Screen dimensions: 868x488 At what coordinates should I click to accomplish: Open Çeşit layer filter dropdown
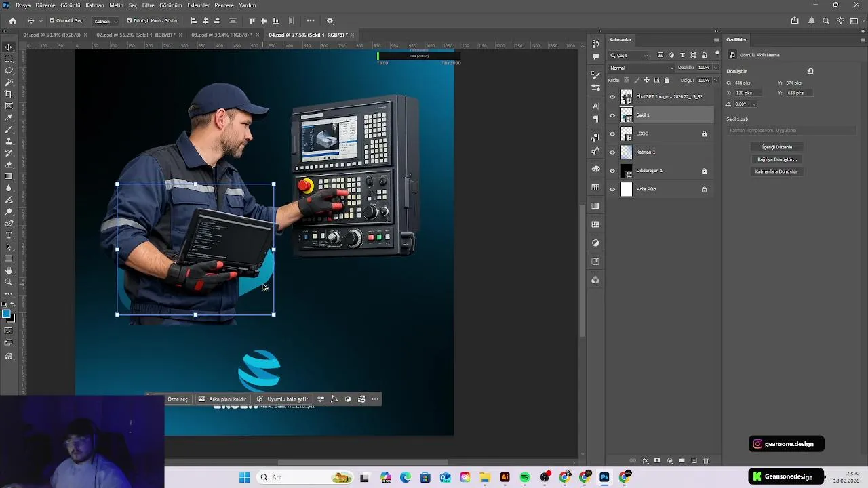[629, 55]
